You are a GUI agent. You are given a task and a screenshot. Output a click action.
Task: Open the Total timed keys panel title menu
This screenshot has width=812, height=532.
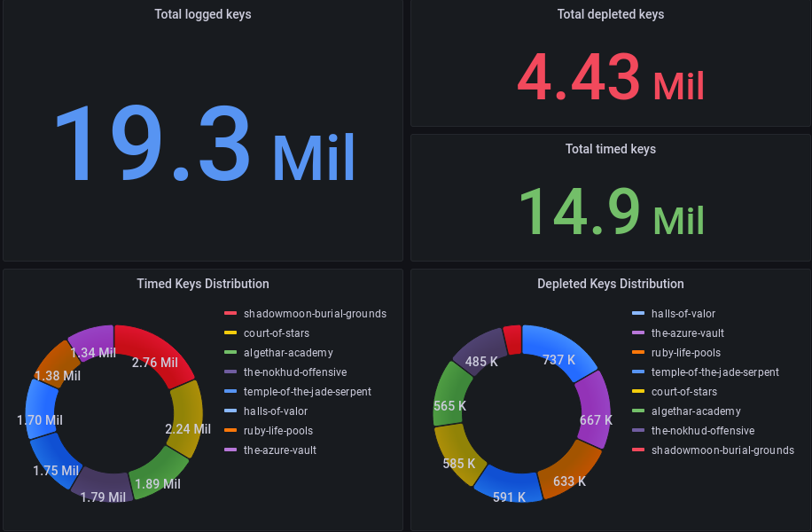[x=610, y=149]
